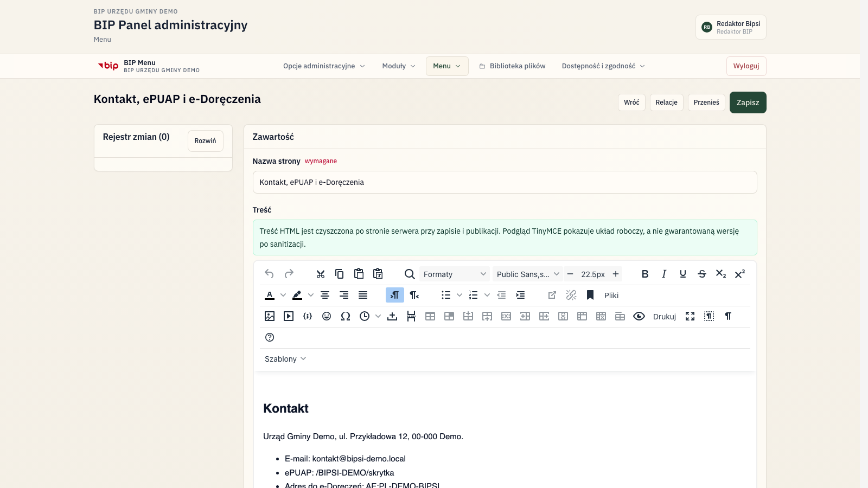Increase font size with the plus button
The height and width of the screenshot is (488, 868).
616,274
